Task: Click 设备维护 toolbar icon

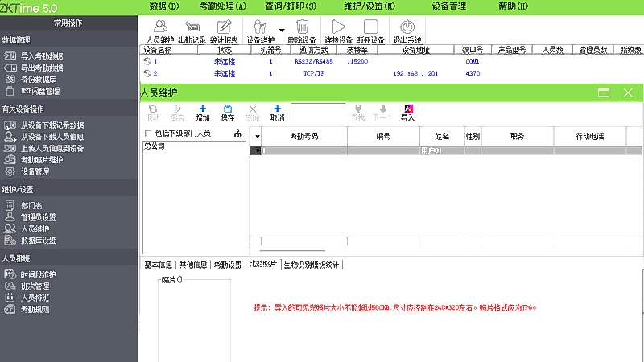Action: pyautogui.click(x=260, y=31)
